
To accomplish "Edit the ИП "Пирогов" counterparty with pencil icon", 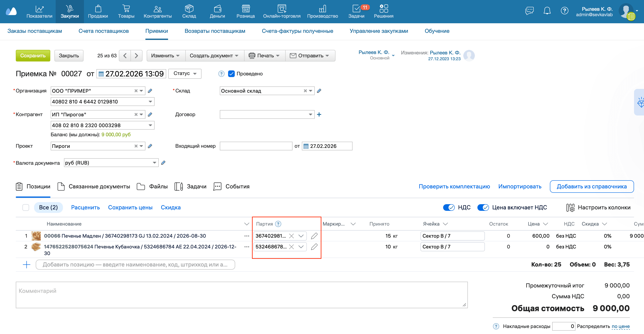I will pos(150,114).
